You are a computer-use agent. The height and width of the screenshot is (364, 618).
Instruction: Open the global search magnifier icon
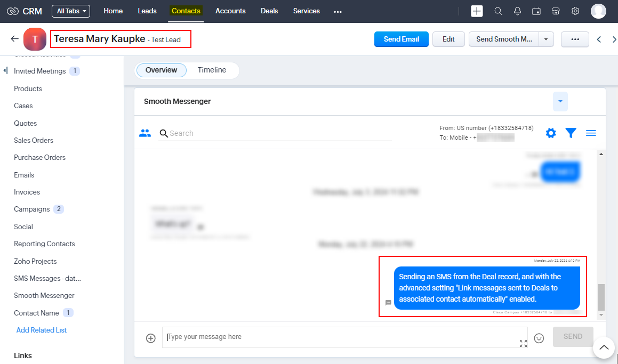pos(498,11)
